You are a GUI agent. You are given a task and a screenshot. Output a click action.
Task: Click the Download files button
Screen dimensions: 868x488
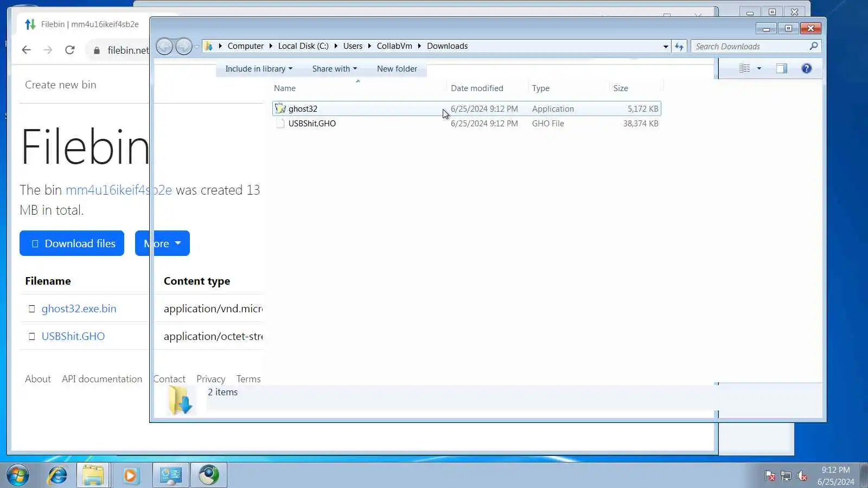point(72,243)
